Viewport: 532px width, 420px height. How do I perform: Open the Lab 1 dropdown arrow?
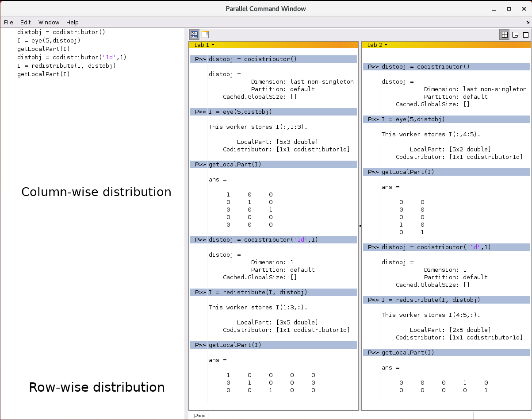click(x=213, y=45)
